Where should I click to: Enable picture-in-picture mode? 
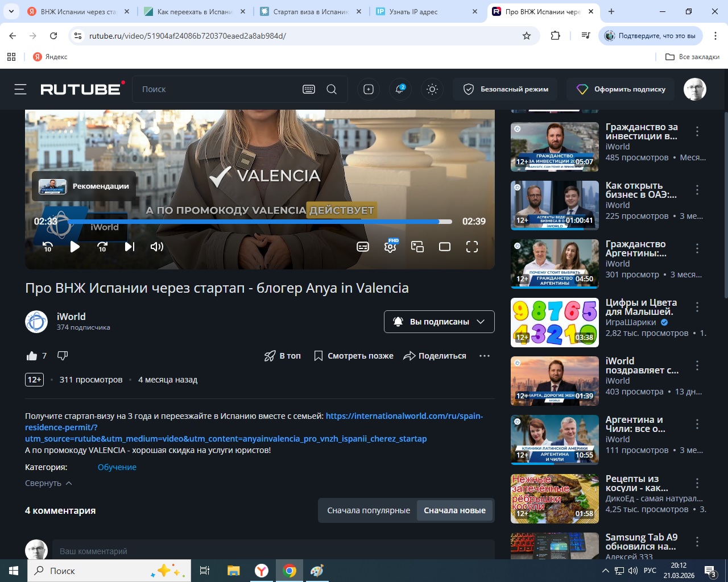[x=417, y=247]
